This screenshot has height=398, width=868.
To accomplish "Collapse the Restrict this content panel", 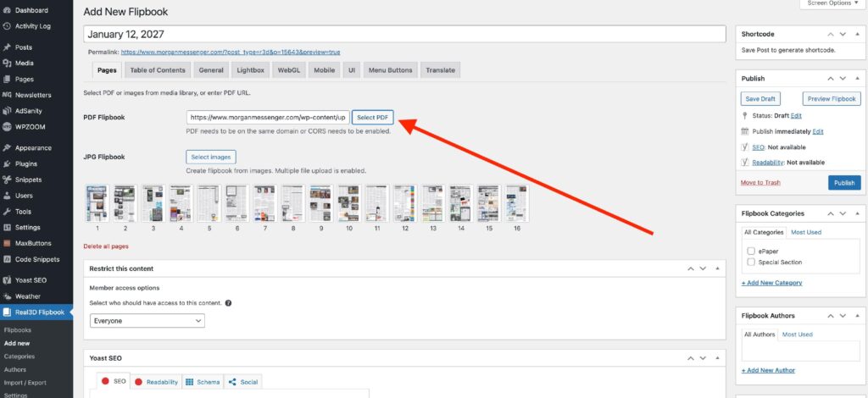I will 718,268.
